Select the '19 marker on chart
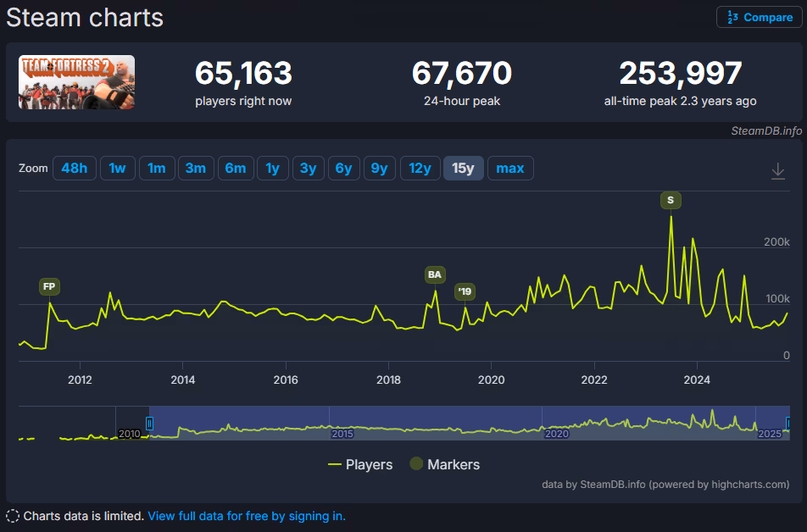The height and width of the screenshot is (532, 807). (465, 291)
